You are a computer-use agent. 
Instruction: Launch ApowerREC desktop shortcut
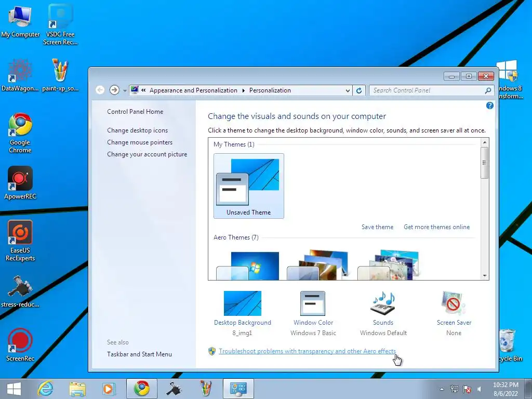[20, 183]
